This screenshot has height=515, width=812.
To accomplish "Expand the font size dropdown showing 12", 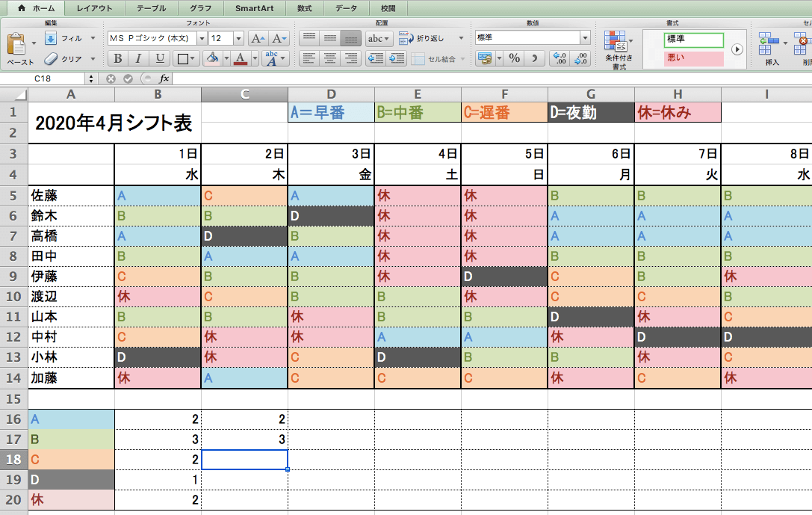I will [238, 38].
